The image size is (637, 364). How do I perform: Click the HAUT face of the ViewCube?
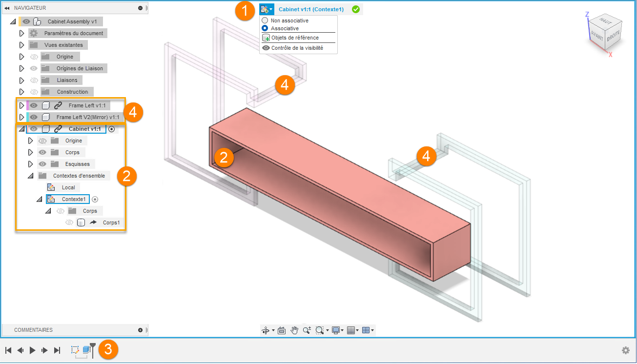pos(606,21)
